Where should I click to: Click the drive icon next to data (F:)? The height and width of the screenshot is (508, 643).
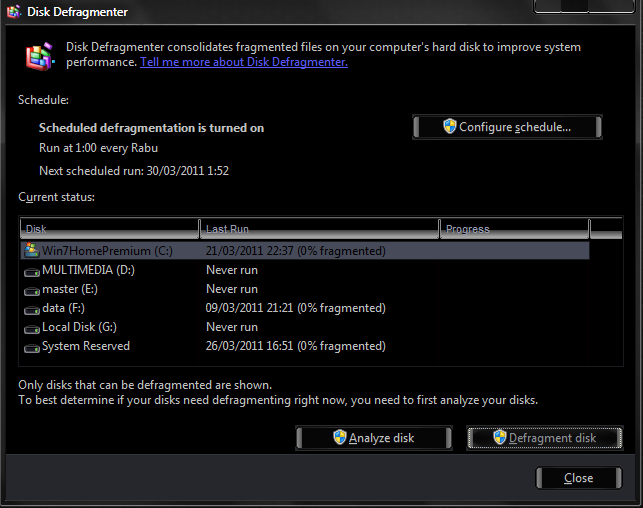click(x=32, y=310)
